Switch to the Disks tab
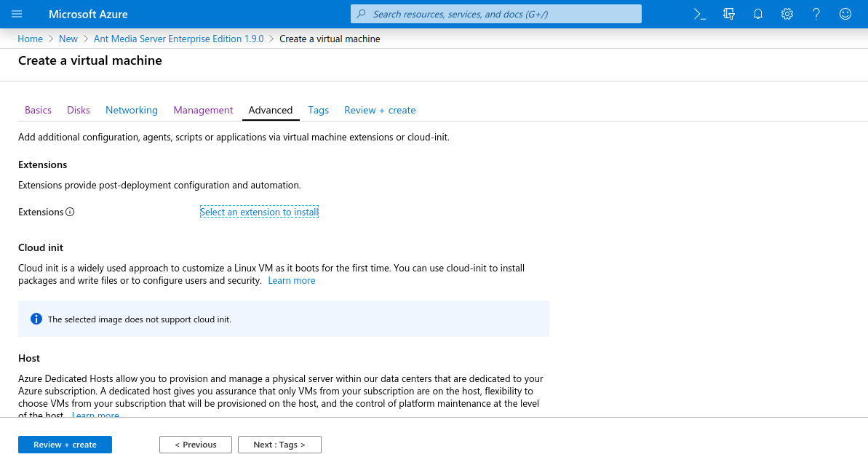 [x=79, y=110]
